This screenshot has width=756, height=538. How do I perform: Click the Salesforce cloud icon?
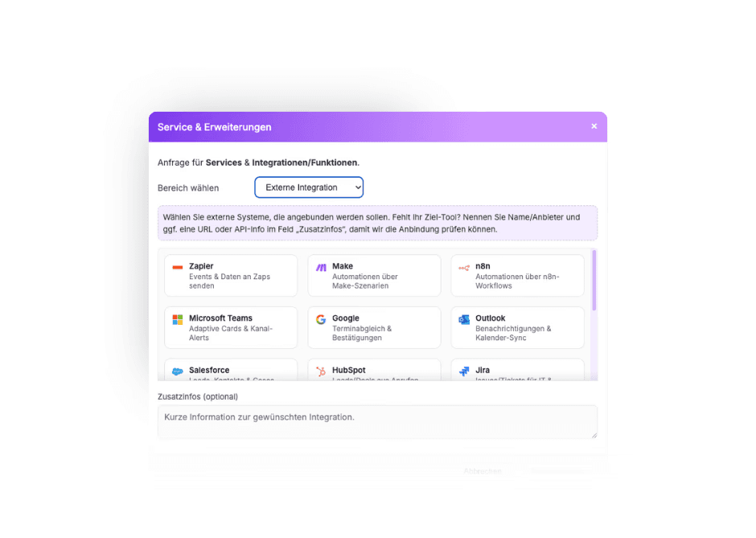click(178, 372)
